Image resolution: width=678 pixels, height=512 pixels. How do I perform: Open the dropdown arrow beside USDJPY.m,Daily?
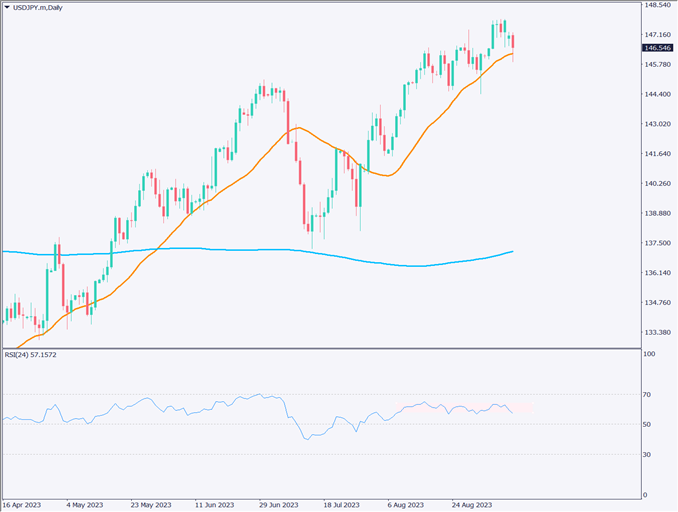(x=7, y=7)
